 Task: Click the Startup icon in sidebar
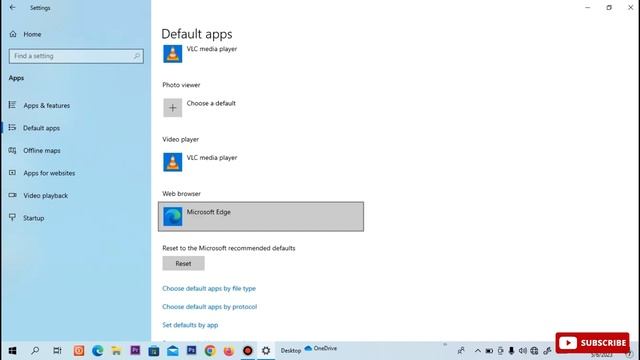[x=12, y=217]
